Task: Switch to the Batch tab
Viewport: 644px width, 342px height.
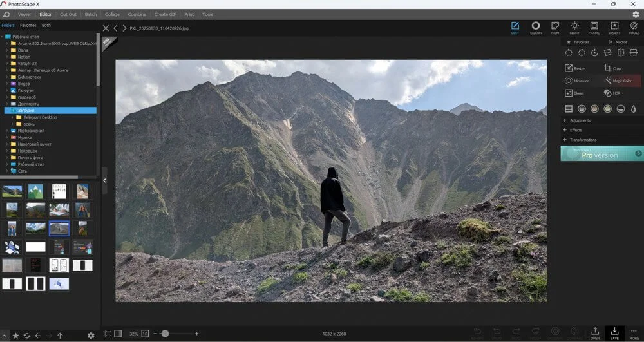Action: click(91, 14)
